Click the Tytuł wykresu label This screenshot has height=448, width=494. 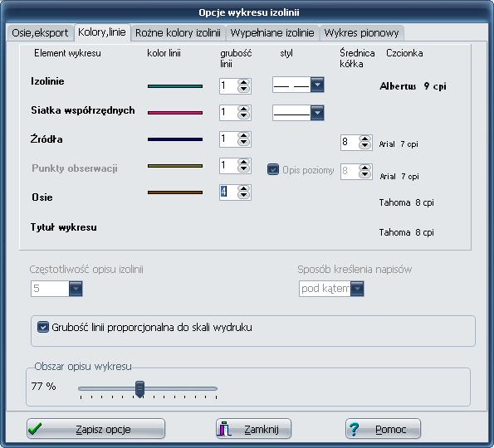(64, 227)
